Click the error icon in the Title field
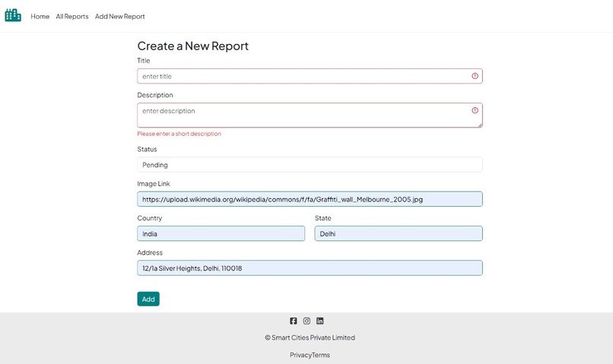Image resolution: width=613 pixels, height=364 pixels. (x=475, y=76)
